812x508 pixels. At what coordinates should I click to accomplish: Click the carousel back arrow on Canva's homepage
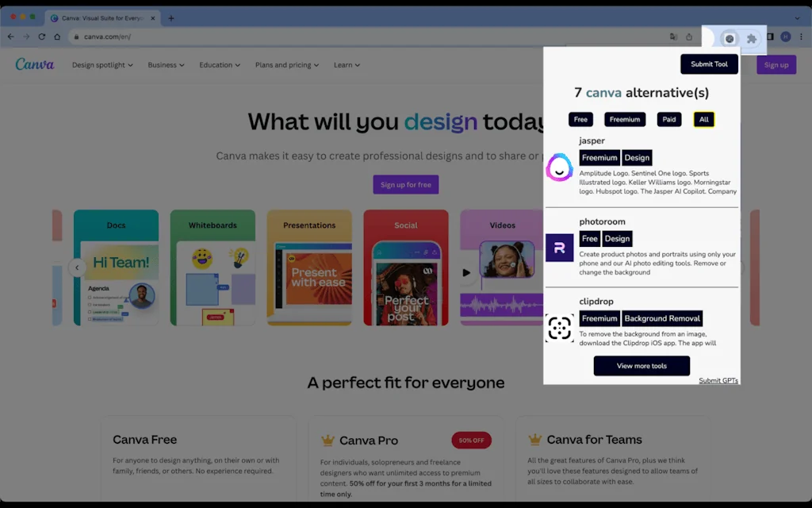[x=77, y=267]
